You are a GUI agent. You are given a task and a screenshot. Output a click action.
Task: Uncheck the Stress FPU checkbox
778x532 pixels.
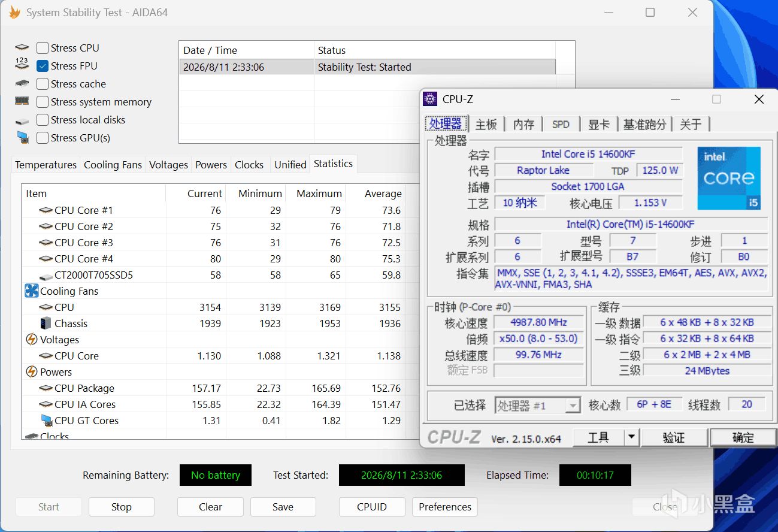[43, 66]
